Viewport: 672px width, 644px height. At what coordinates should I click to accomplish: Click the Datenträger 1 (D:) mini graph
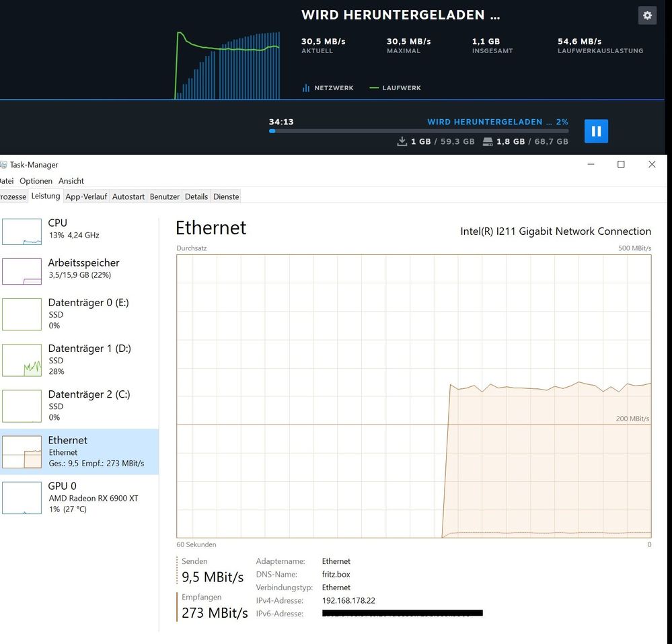(22, 360)
